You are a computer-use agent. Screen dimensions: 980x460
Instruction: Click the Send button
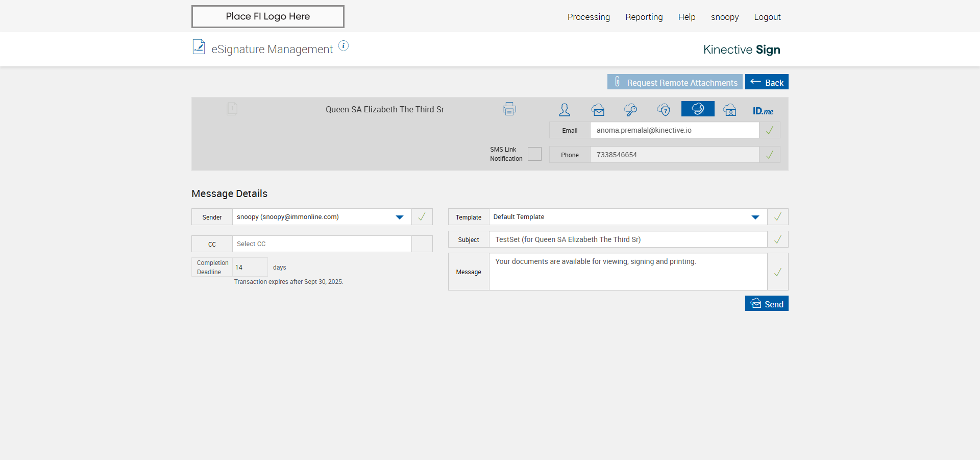tap(766, 304)
